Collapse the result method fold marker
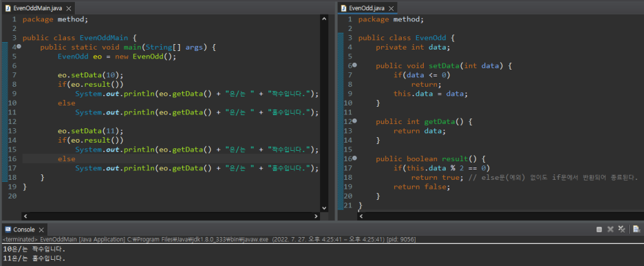The width and height of the screenshot is (644, 266). (354, 158)
